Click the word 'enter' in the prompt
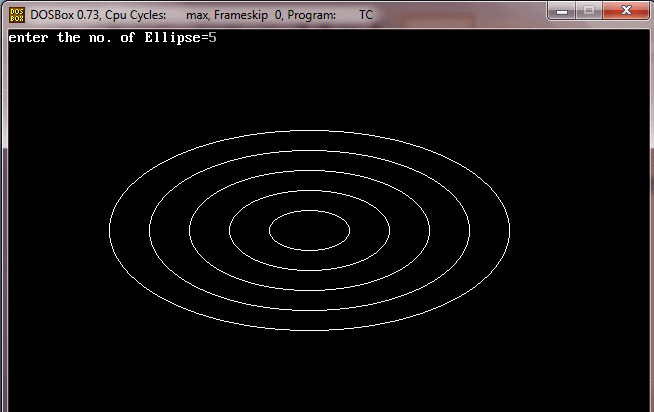The height and width of the screenshot is (412, 654). 28,38
